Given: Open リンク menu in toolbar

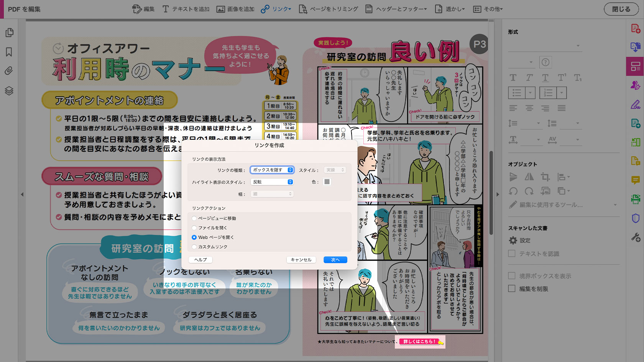Looking at the screenshot, I should tap(276, 9).
